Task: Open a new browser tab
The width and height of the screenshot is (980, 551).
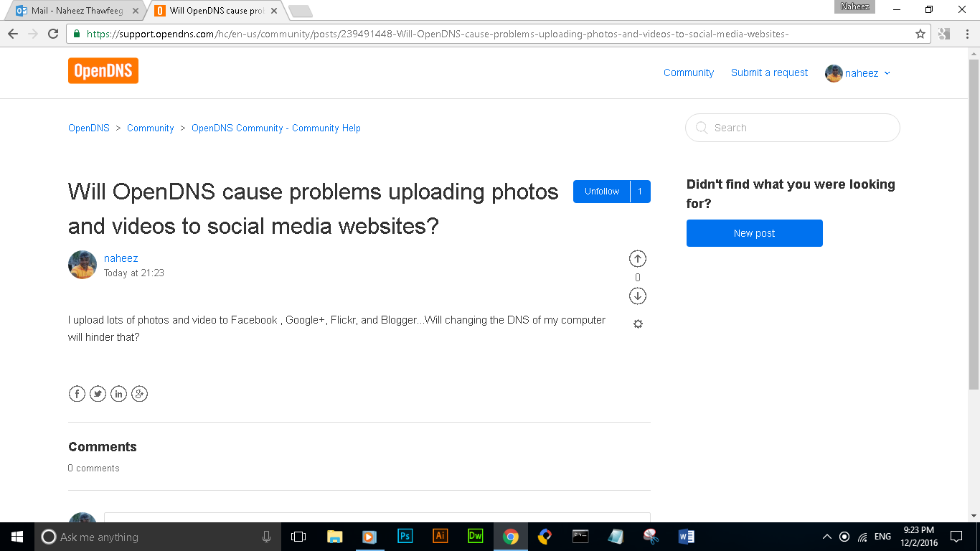Action: 300,11
